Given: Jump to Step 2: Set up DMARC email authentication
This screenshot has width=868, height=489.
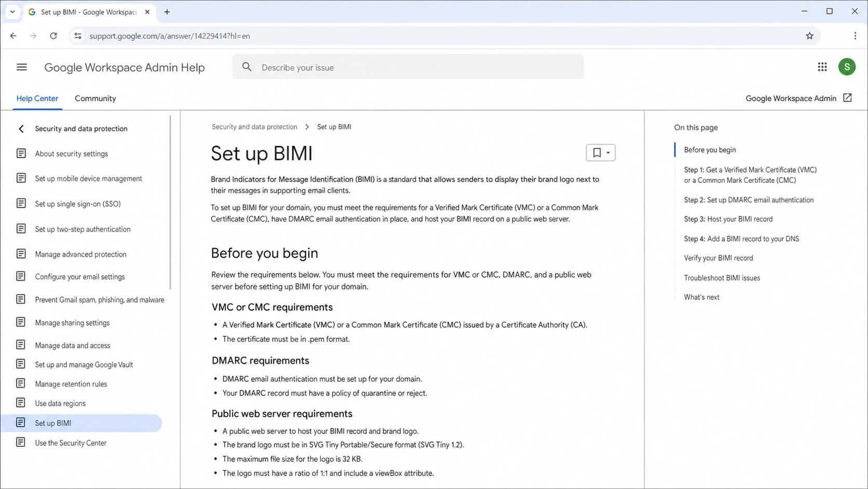Looking at the screenshot, I should click(x=749, y=200).
